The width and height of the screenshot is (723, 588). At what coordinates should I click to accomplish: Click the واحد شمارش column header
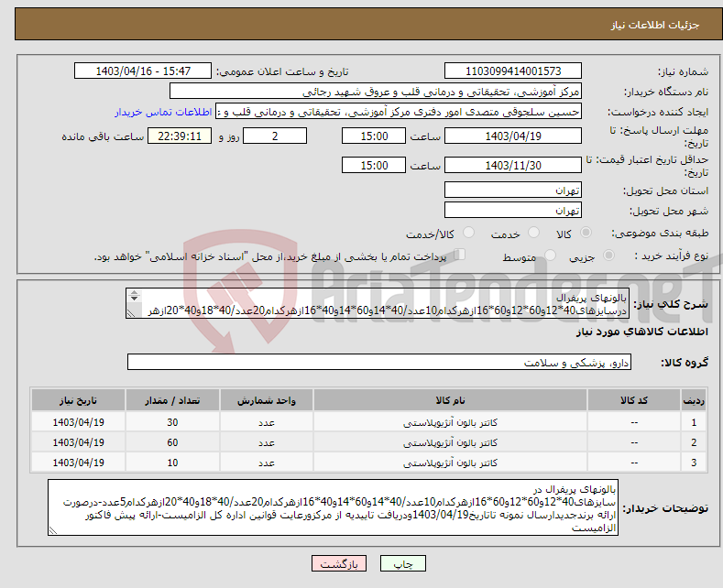coord(267,400)
